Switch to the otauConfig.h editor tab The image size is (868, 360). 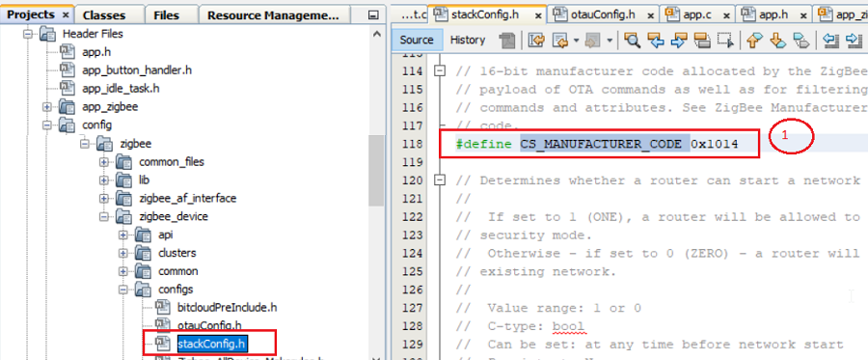click(x=597, y=14)
